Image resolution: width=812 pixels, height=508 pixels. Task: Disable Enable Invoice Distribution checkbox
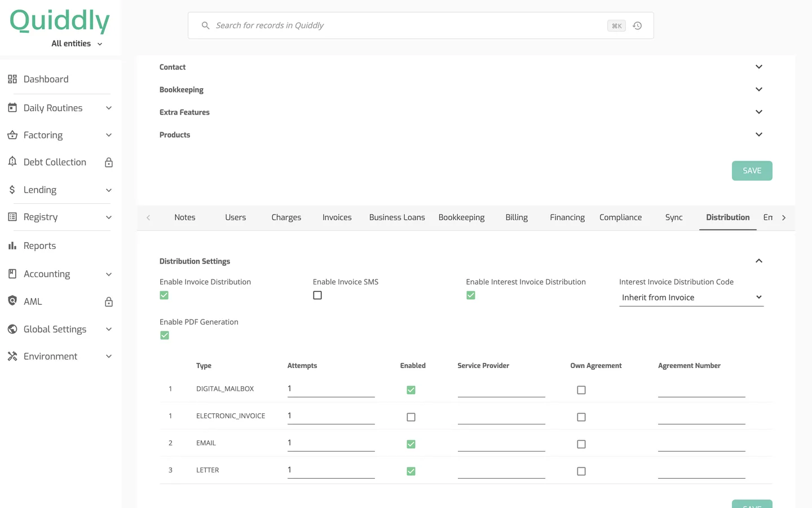click(164, 295)
